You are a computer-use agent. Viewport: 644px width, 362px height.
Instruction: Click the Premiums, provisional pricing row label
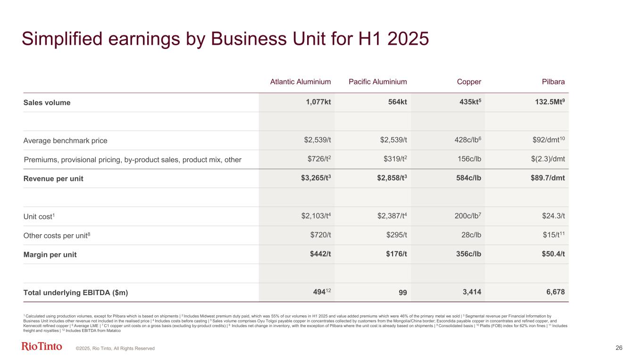click(132, 160)
